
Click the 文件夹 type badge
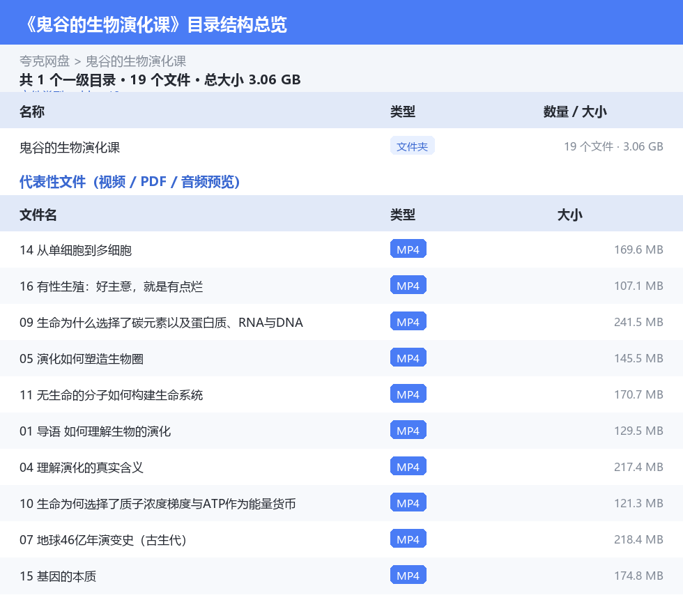tap(412, 146)
